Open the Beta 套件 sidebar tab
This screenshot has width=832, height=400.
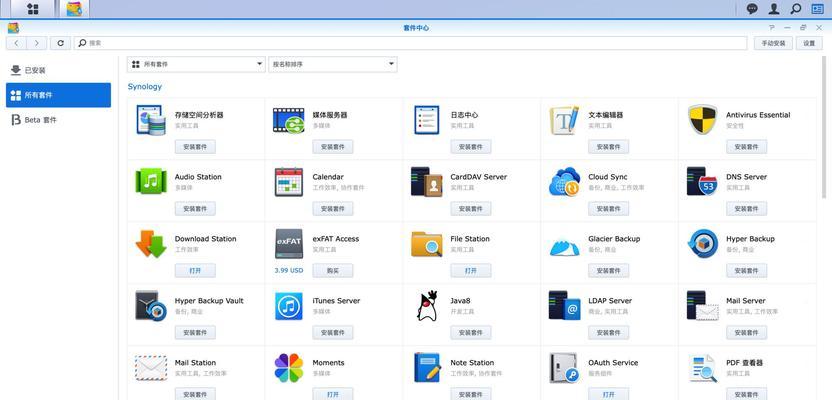point(58,120)
